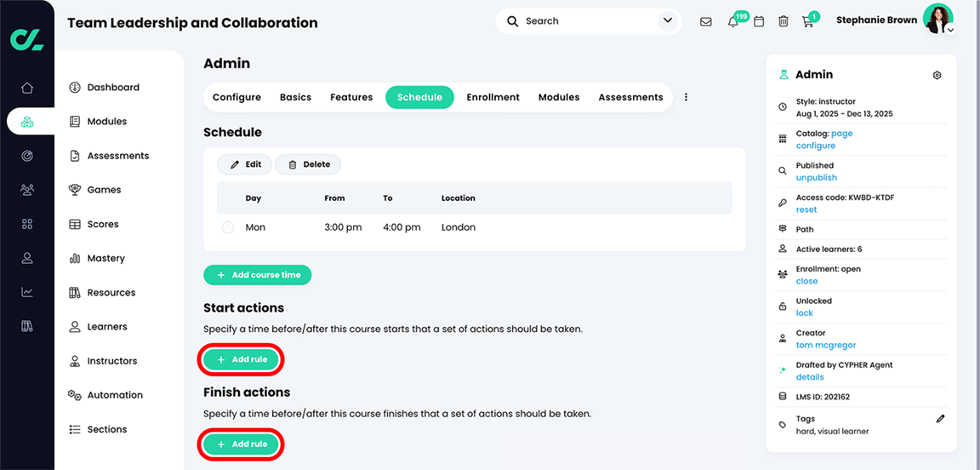
Task: Open more tabs vertical dots menu
Action: pos(687,97)
